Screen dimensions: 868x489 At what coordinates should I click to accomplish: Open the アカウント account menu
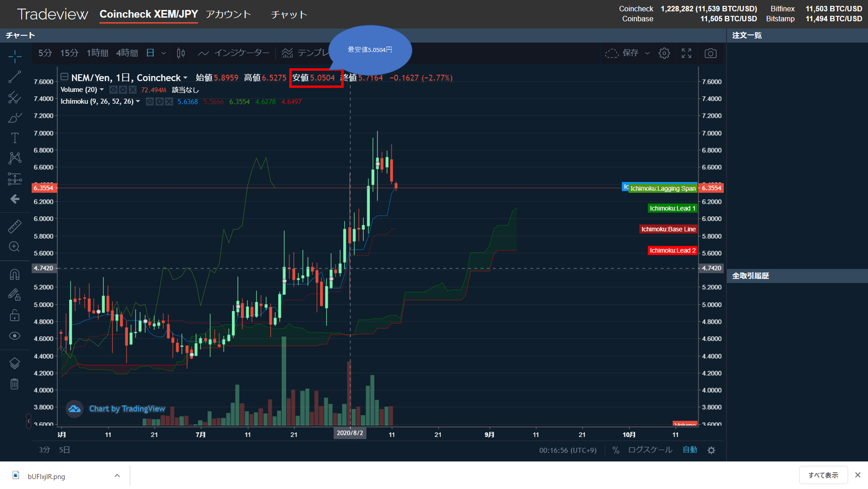click(x=228, y=14)
